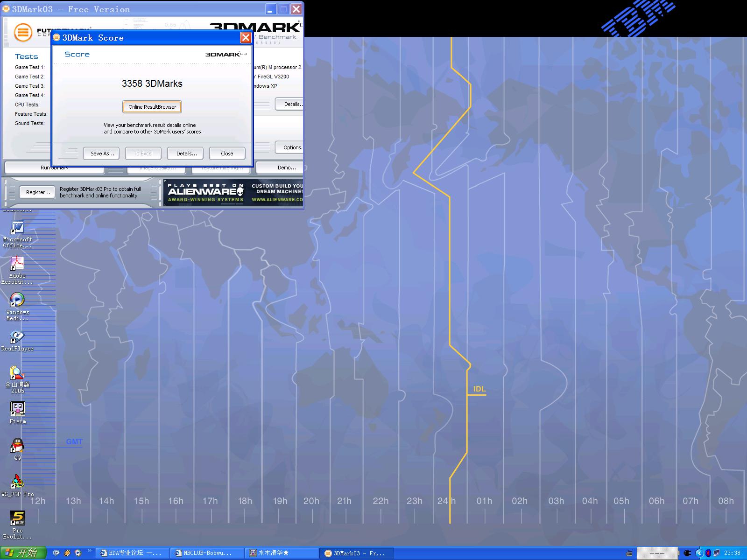
Task: Open Windows Media Player desktop icon
Action: point(17,300)
